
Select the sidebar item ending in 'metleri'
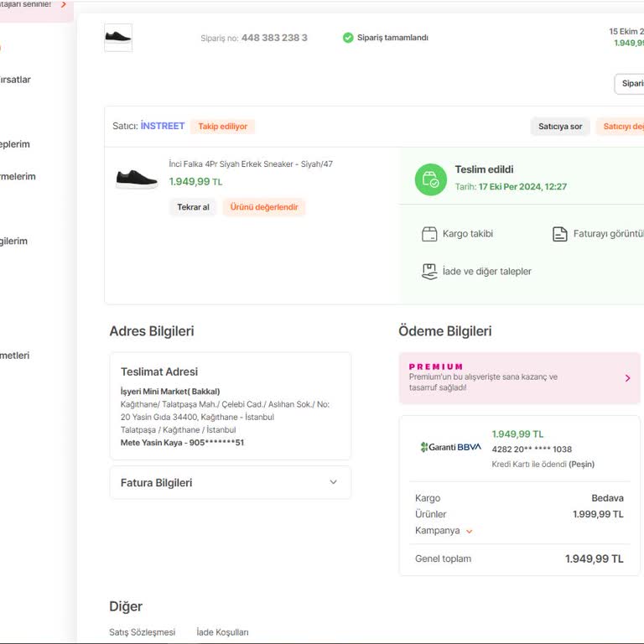click(15, 356)
